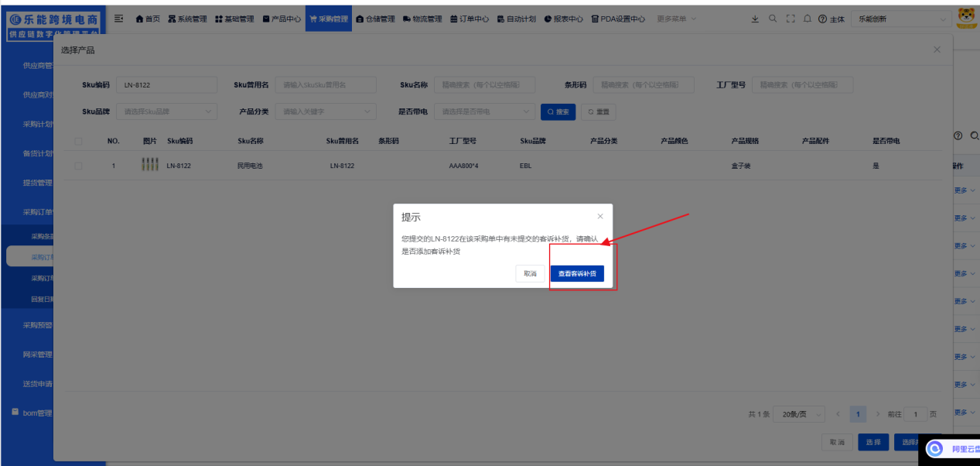Click the blue 搜索 search button
Screen dimensions: 980x466
(558, 112)
